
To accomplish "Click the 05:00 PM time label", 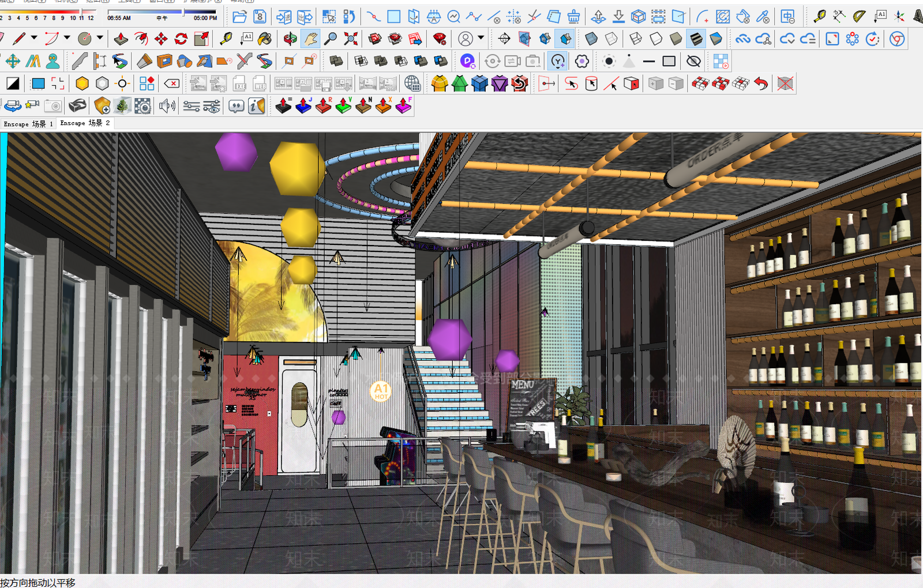I will (x=205, y=18).
